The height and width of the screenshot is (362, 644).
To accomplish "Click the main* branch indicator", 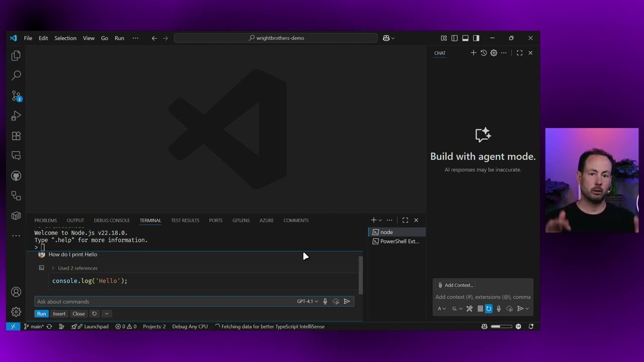I will 33,327.
